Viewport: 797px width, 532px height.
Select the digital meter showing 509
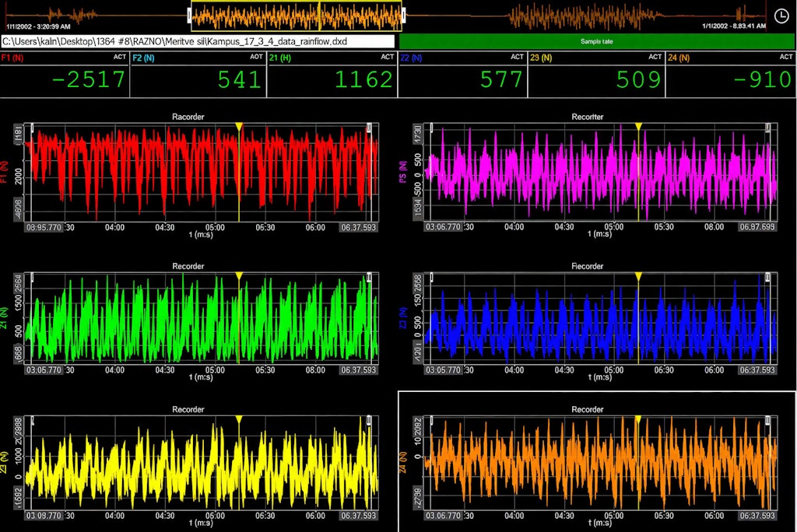tap(596, 74)
